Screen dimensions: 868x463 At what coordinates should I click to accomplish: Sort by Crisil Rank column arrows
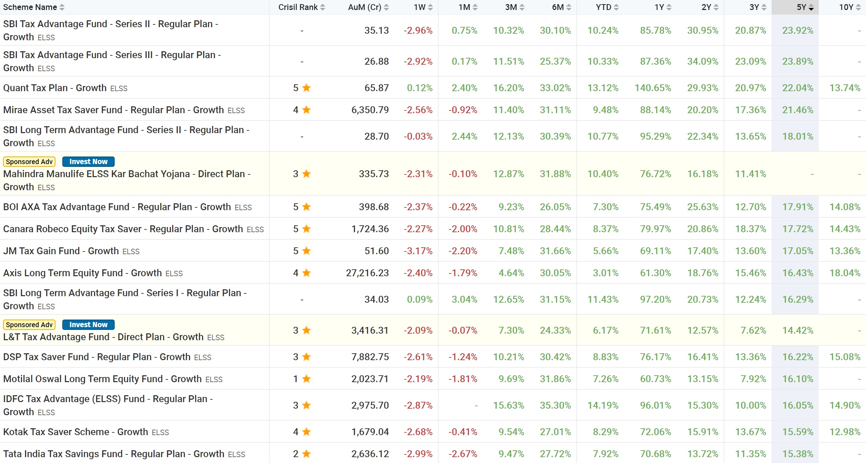pos(323,7)
